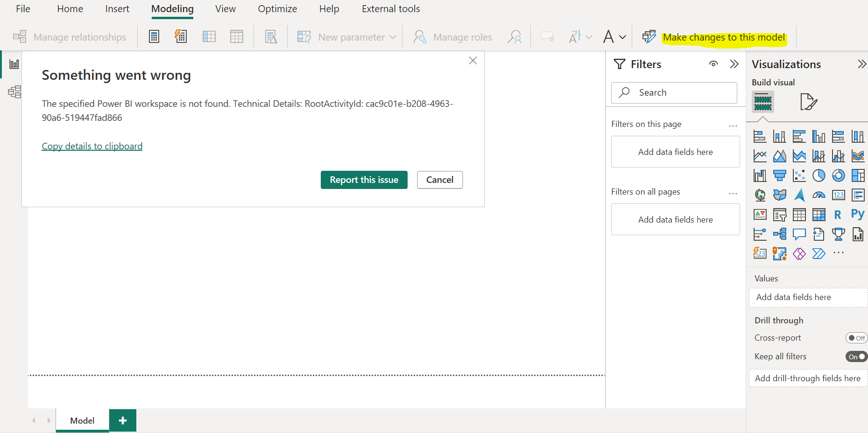Select the Build visual fields icon
Screen dimensions: 868x433
763,102
